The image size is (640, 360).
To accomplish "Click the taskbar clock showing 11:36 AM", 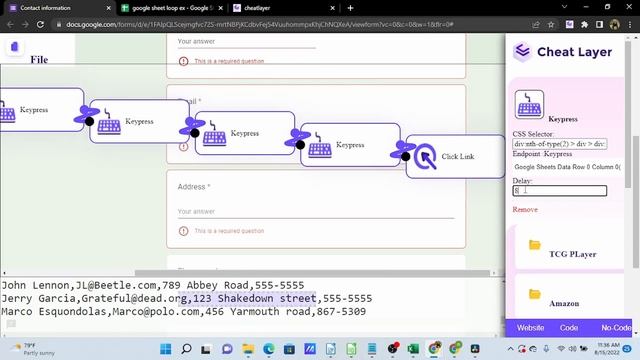I will coord(608,349).
